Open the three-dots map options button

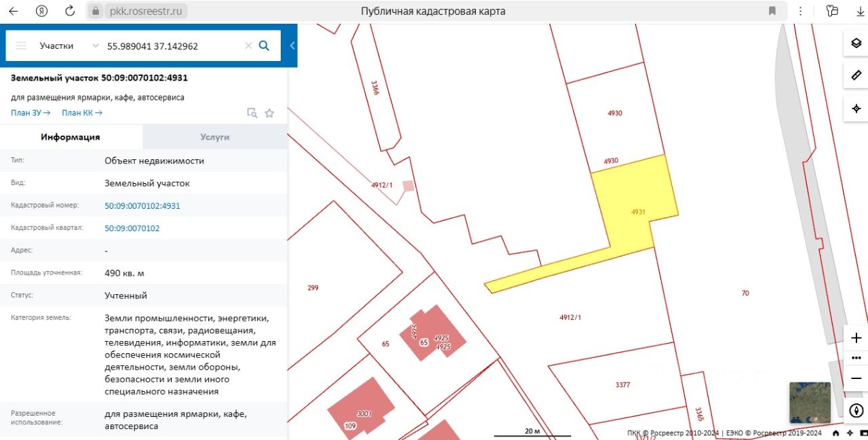click(x=856, y=357)
